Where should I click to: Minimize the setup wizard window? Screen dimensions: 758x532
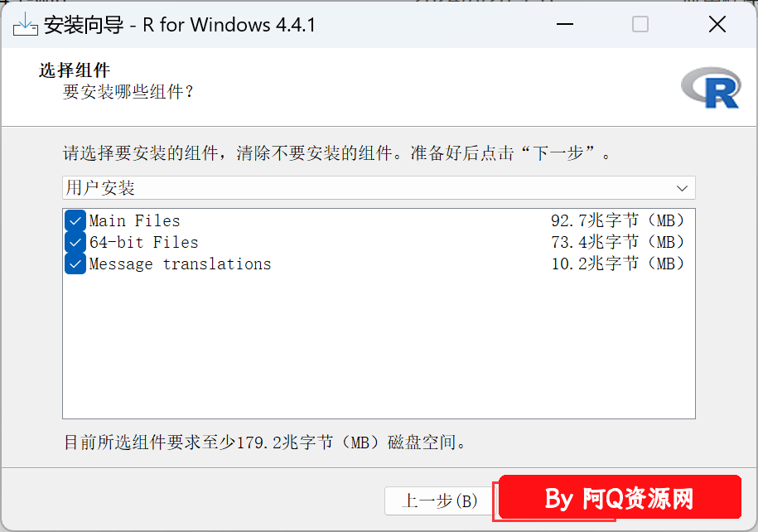pyautogui.click(x=565, y=24)
